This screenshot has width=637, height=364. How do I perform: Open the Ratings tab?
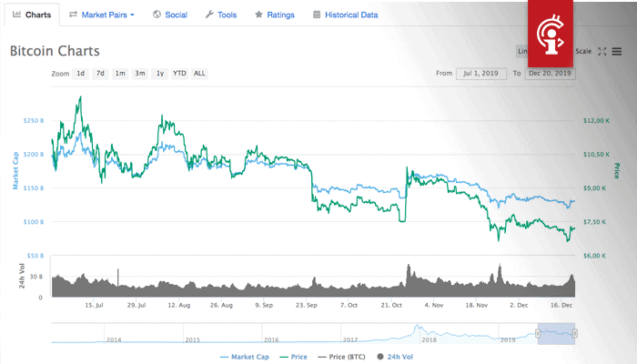click(275, 15)
